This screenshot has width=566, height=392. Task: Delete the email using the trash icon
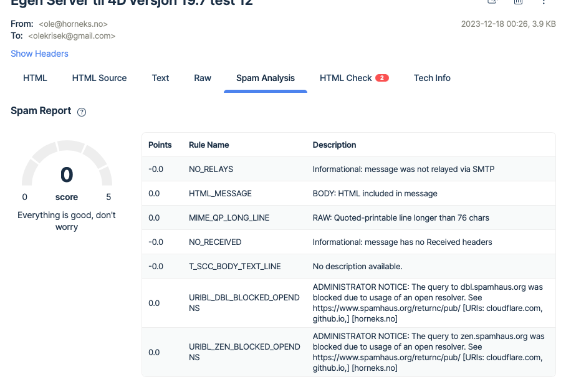pyautogui.click(x=518, y=2)
